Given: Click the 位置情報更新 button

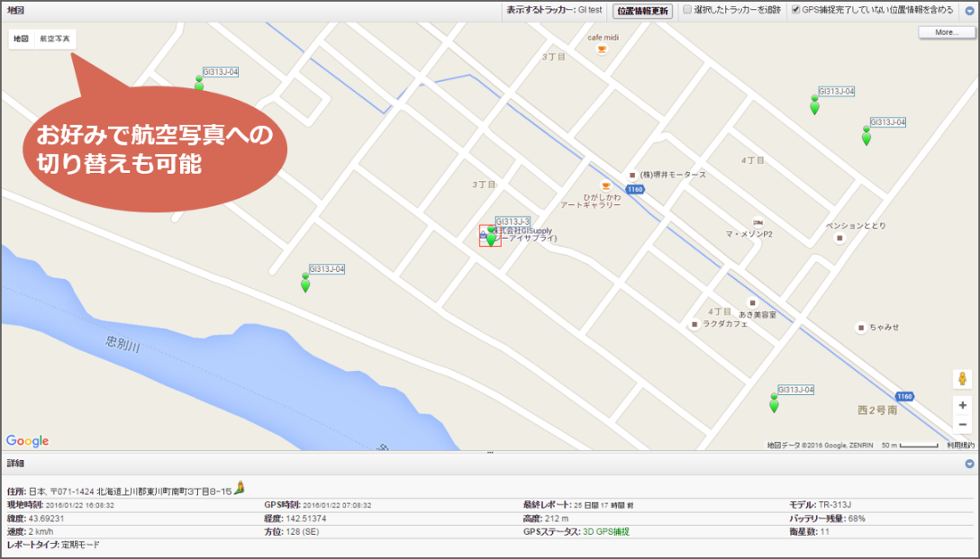Looking at the screenshot, I should [642, 11].
